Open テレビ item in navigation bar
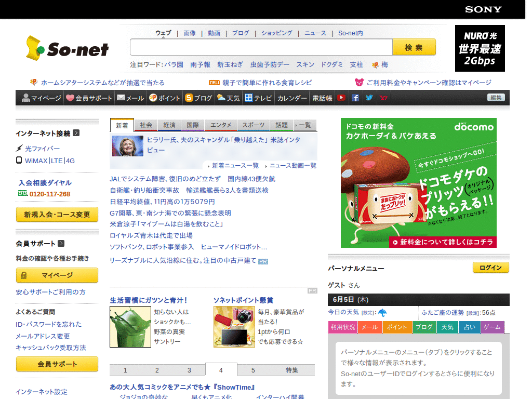The width and height of the screenshot is (532, 399). click(258, 98)
